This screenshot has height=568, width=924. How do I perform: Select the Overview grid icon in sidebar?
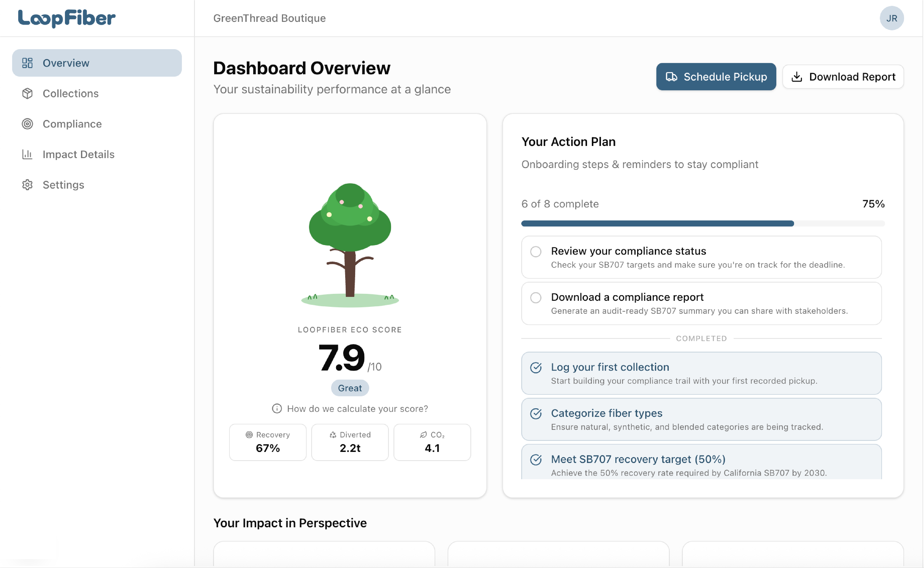[27, 63]
